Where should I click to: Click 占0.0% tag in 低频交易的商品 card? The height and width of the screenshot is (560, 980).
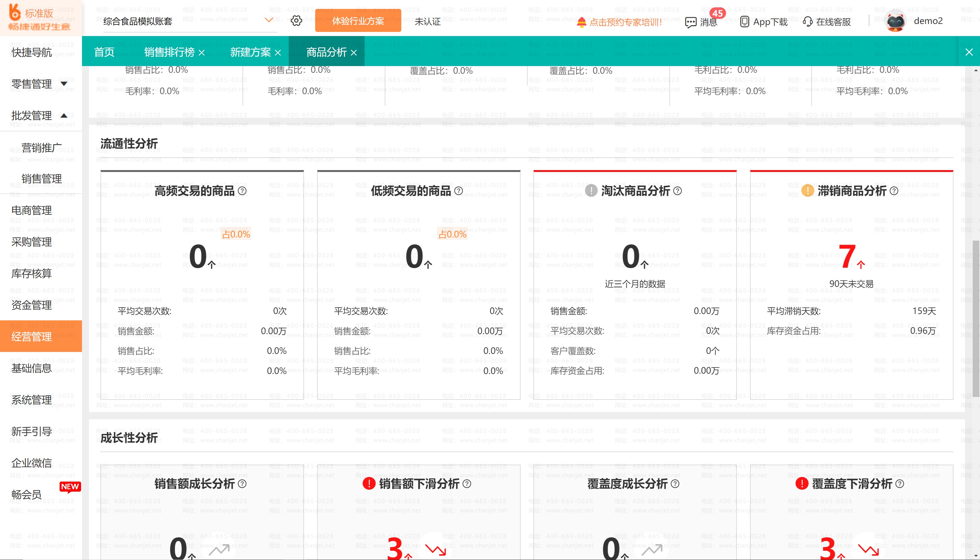click(452, 234)
